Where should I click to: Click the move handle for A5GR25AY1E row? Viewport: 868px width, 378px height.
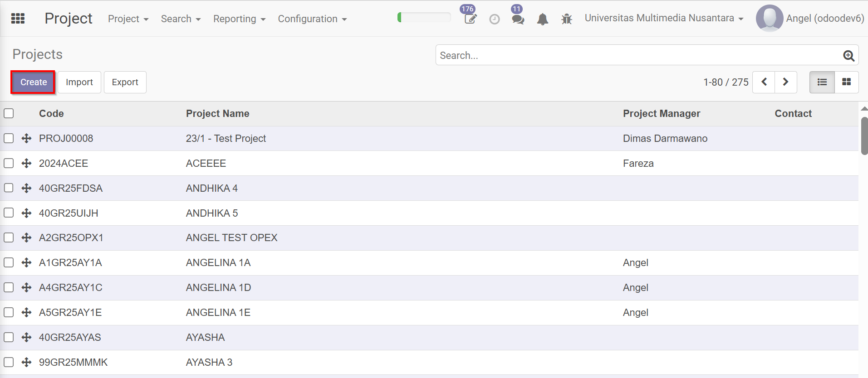coord(26,312)
